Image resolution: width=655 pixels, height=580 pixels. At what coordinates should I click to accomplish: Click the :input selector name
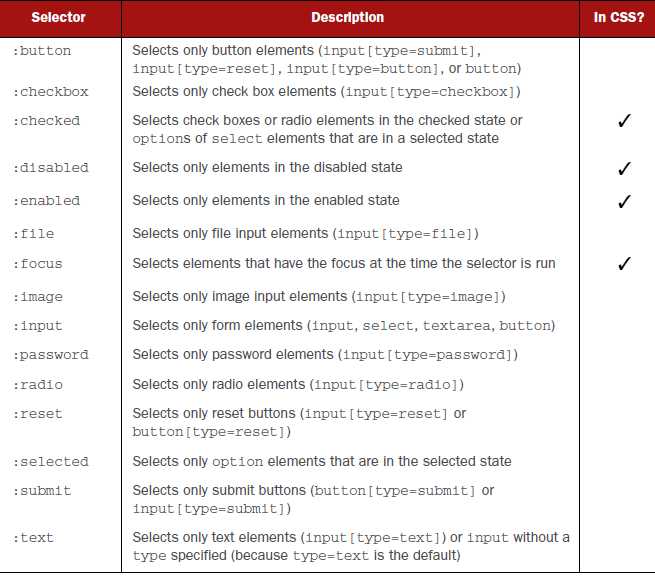click(38, 326)
